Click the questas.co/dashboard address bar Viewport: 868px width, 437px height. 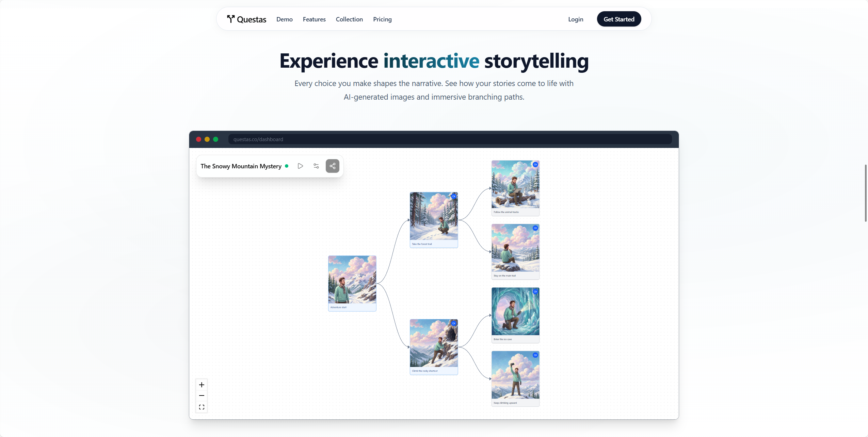point(450,139)
